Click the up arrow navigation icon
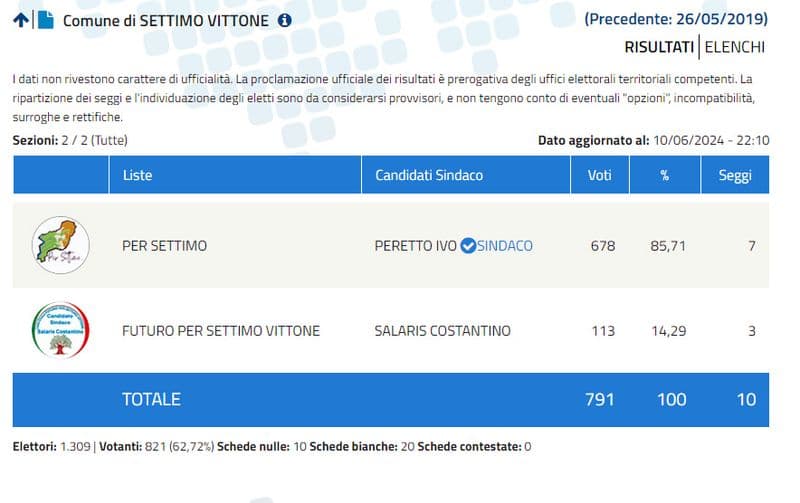This screenshot has height=503, width=800. [x=21, y=20]
